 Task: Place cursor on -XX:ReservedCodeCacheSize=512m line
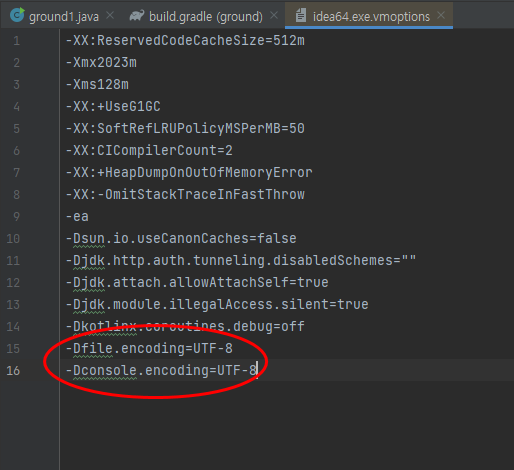185,41
